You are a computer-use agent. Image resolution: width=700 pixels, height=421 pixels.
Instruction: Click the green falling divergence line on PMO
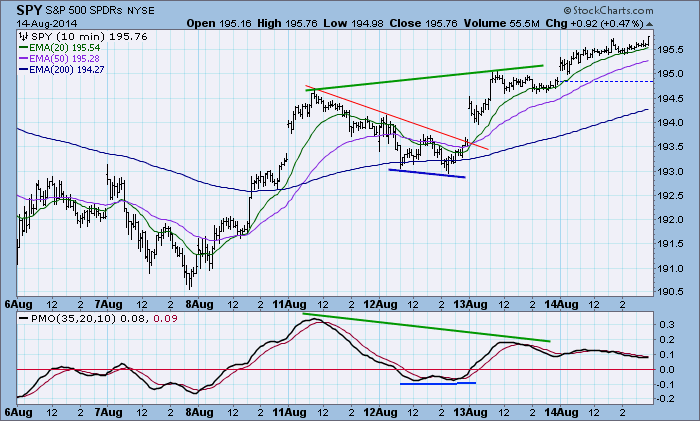point(426,328)
